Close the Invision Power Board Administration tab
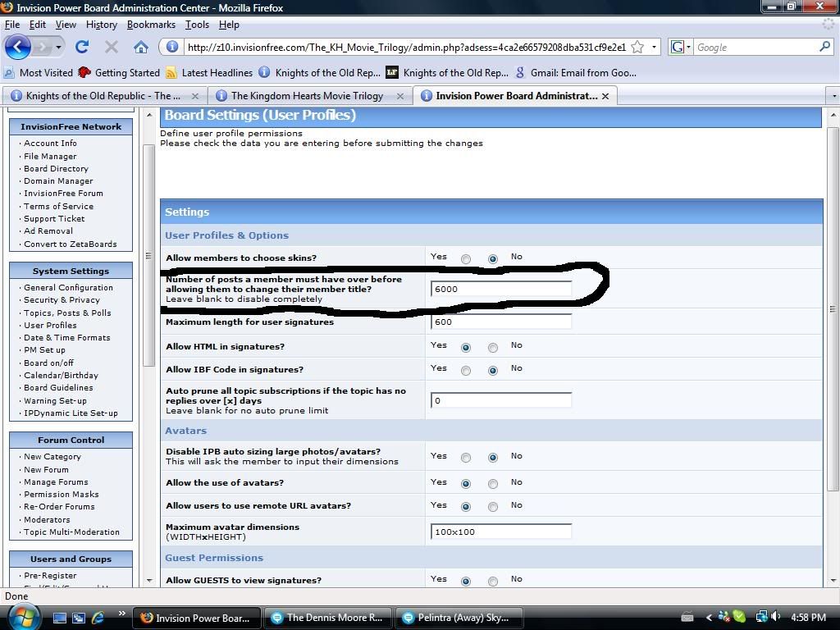 point(605,96)
